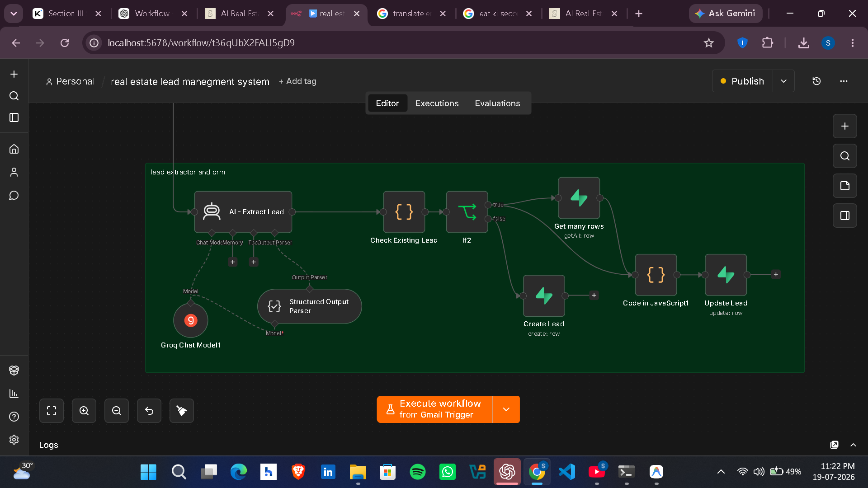Toggle the left sidebar panel layout

pyautogui.click(x=14, y=117)
